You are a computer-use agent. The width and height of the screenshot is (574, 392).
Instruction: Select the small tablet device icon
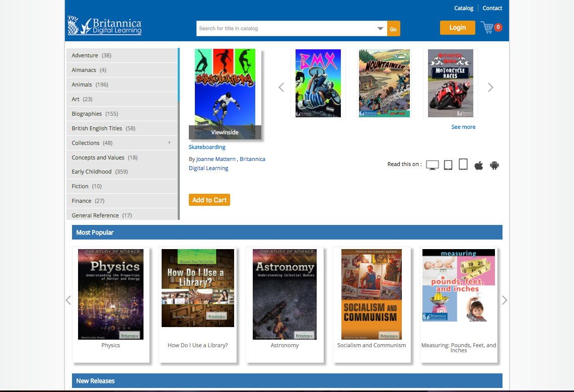tap(448, 165)
